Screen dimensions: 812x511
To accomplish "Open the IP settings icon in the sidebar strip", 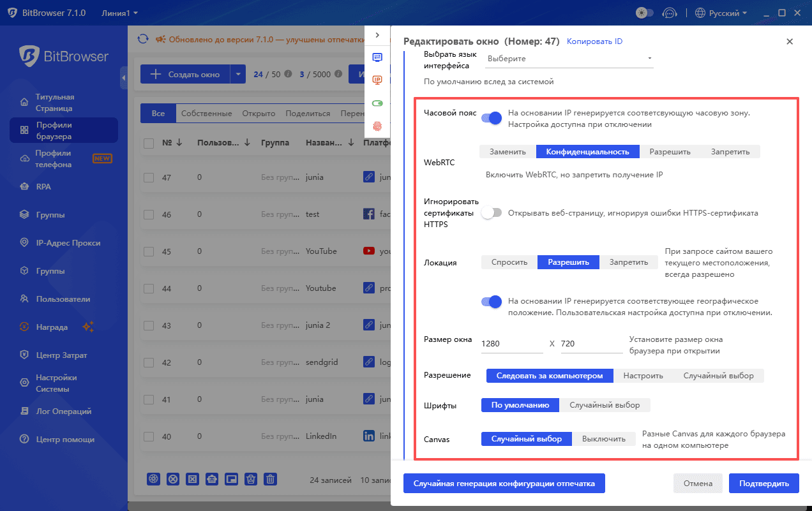I will point(377,80).
